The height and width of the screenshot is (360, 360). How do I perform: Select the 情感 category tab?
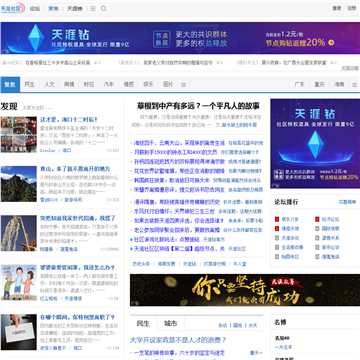pyautogui.click(x=129, y=85)
